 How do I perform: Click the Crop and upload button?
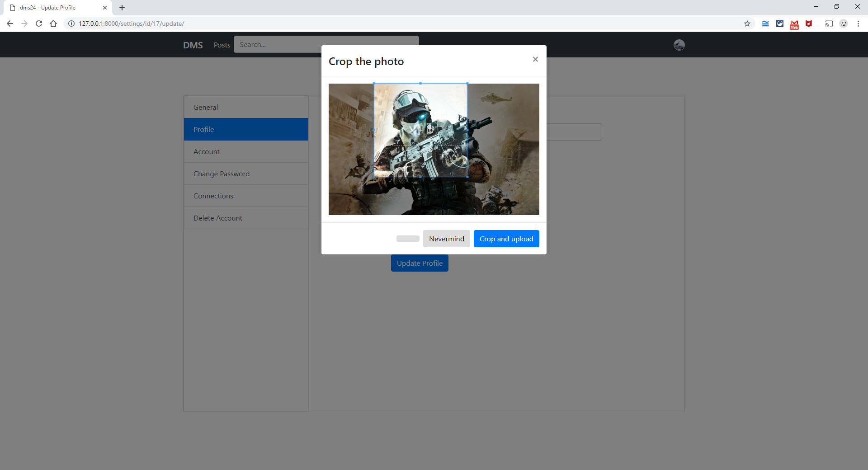pos(506,239)
